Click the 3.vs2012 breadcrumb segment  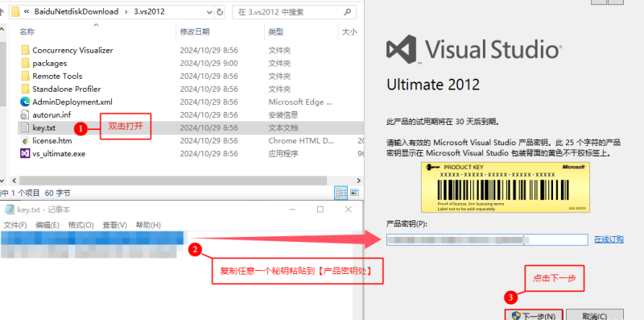pyautogui.click(x=150, y=12)
